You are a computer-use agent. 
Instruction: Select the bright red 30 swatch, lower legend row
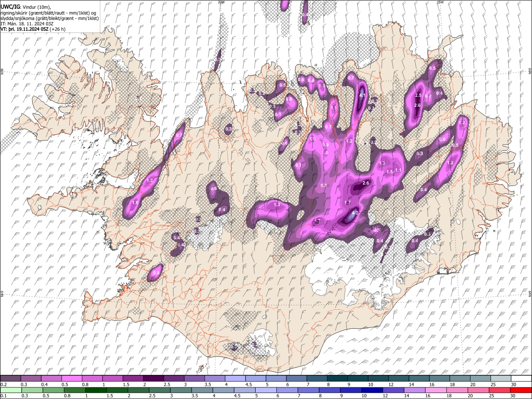click(x=521, y=390)
